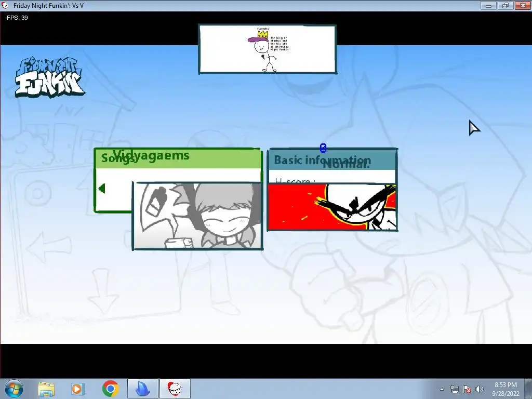This screenshot has width=532, height=399.
Task: Click the blue 0 score counter
Action: pos(323,148)
